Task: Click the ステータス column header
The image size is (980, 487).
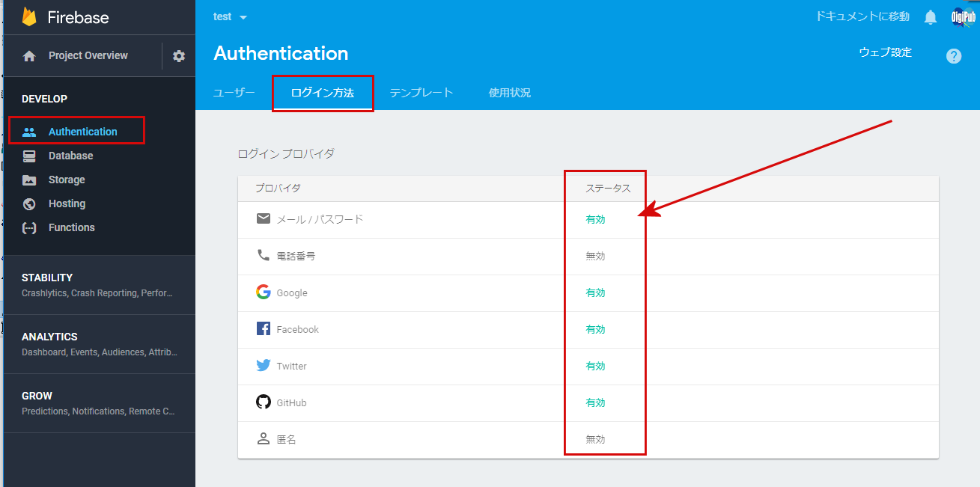Action: pyautogui.click(x=608, y=188)
